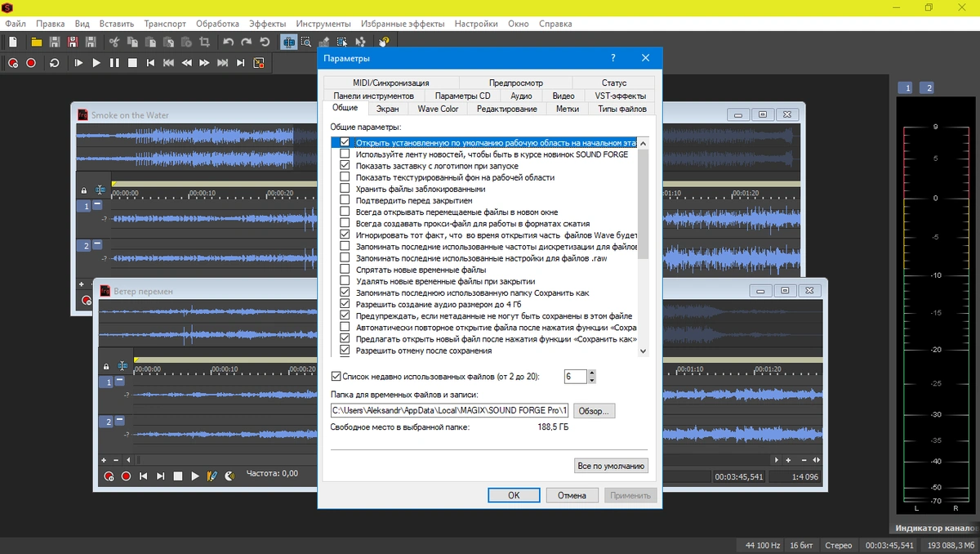Click the dialog help question mark button
This screenshot has height=554, width=980.
pyautogui.click(x=612, y=58)
